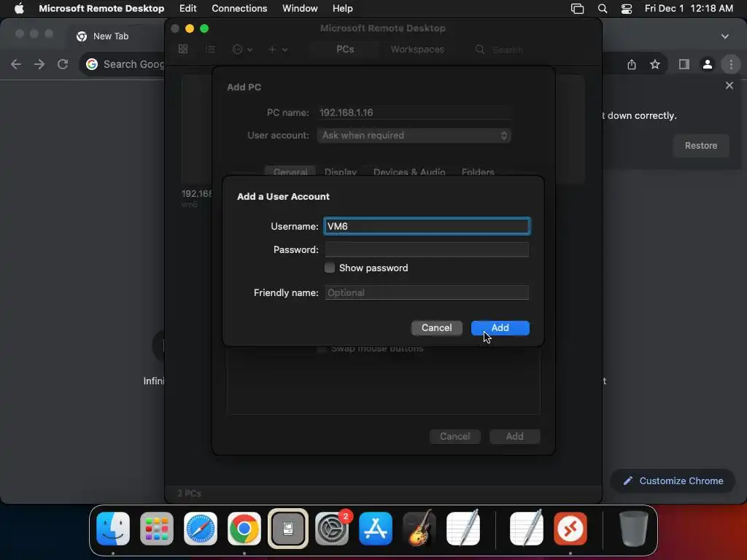
Task: Open Google Chrome from the Dock
Action: point(244,529)
